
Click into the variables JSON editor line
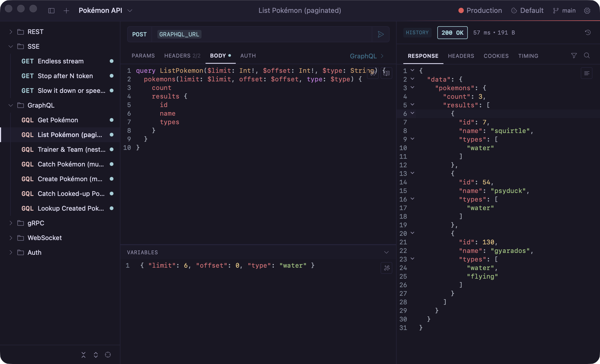click(x=227, y=266)
